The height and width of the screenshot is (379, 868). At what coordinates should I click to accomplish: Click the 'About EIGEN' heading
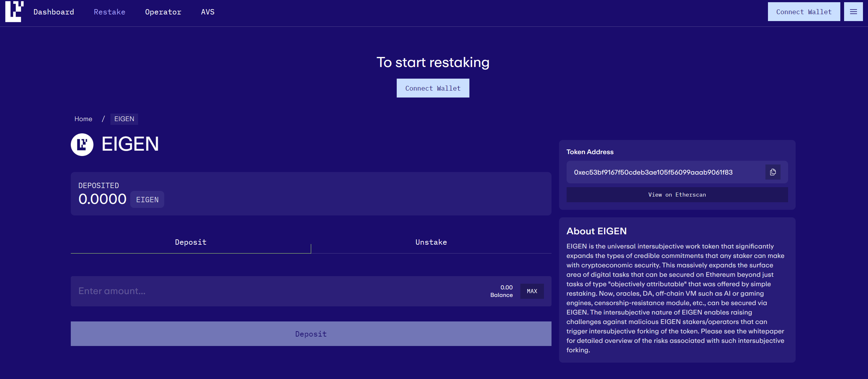596,231
